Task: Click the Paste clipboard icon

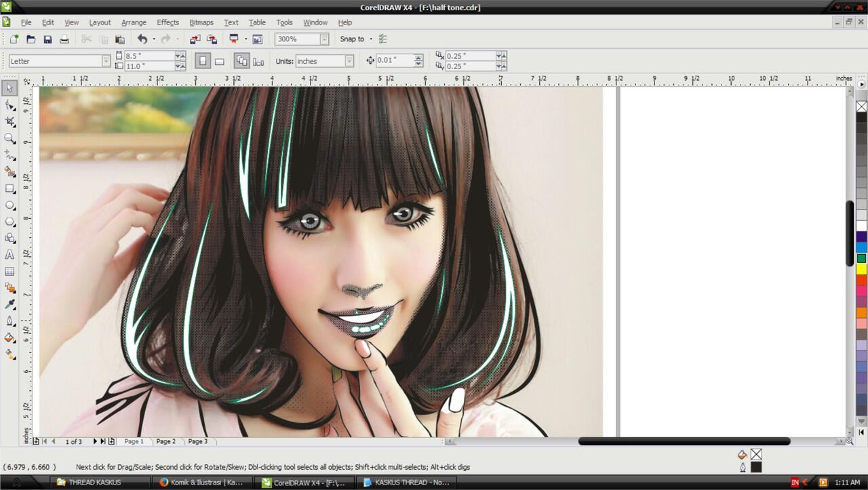Action: (120, 39)
